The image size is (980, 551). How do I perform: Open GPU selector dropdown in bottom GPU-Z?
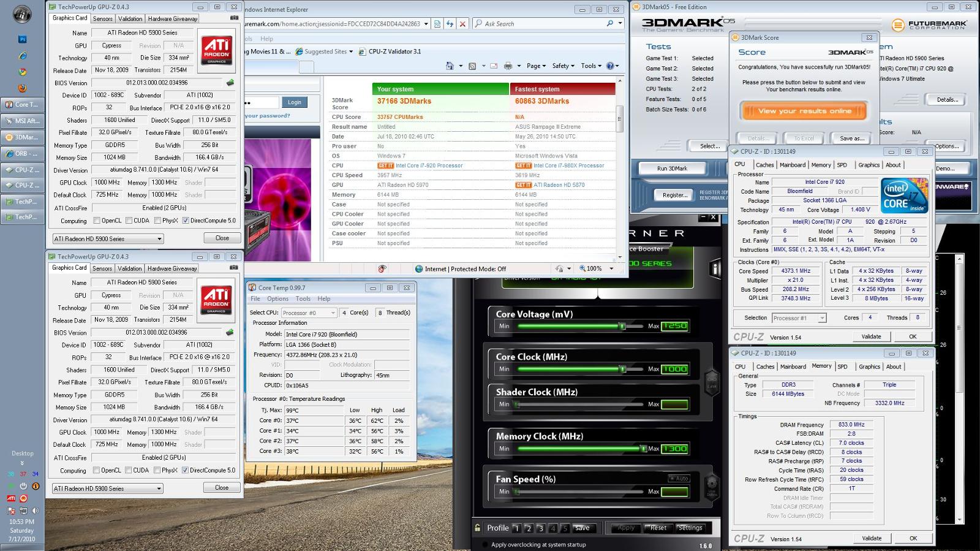[107, 488]
